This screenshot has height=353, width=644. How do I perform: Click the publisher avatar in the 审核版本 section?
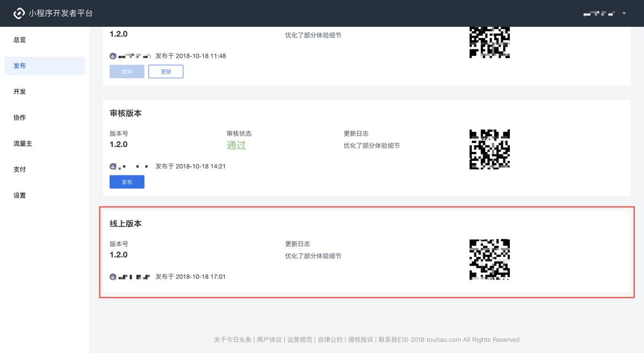pyautogui.click(x=113, y=166)
